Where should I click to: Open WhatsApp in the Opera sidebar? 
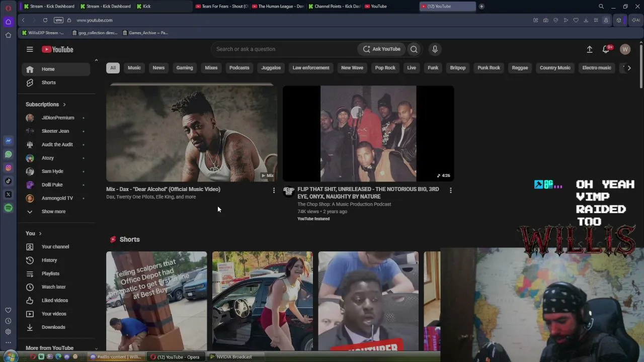click(8, 154)
